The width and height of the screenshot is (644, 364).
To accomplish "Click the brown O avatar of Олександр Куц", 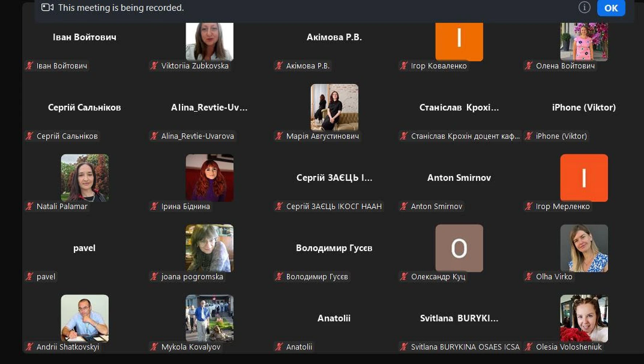I will pyautogui.click(x=459, y=248).
